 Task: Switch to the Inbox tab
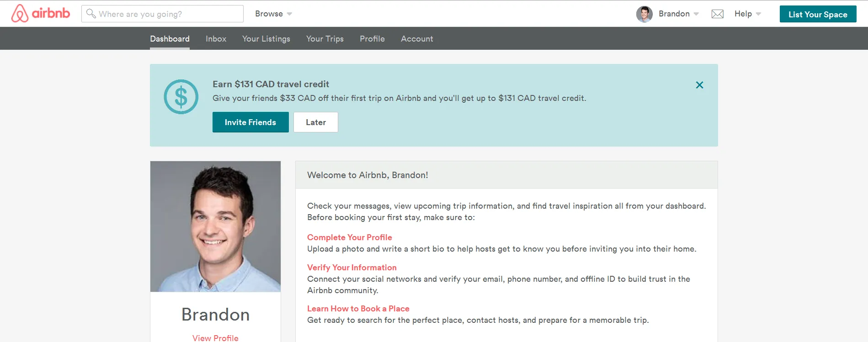click(x=216, y=39)
